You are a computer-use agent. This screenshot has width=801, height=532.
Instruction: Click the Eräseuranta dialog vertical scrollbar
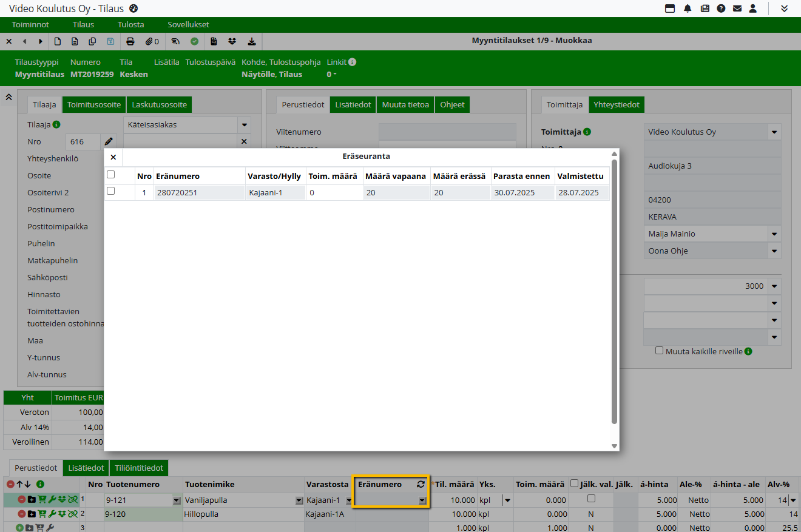pyautogui.click(x=614, y=291)
